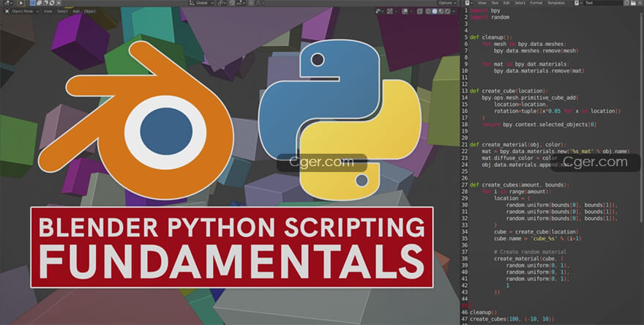Viewport: 644px width, 325px height.
Task: Open the Text Editor Format menu
Action: click(x=536, y=3)
